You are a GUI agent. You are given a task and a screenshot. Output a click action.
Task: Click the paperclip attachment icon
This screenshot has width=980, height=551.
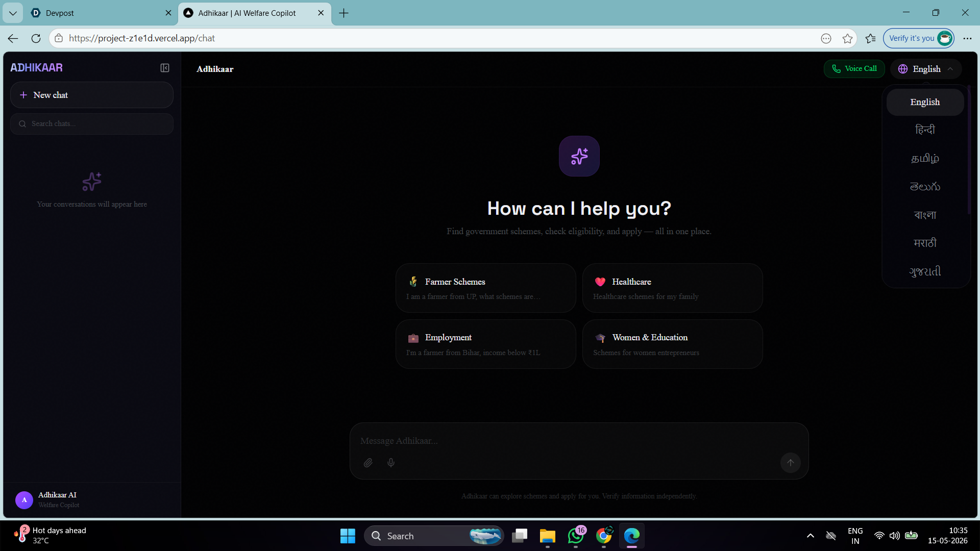coord(368,463)
